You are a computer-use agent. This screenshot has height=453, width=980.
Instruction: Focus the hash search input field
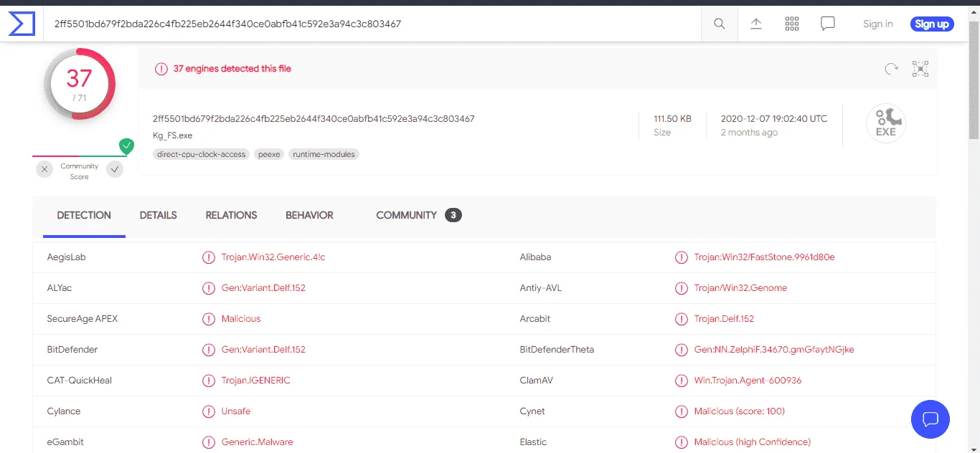pos(373,24)
